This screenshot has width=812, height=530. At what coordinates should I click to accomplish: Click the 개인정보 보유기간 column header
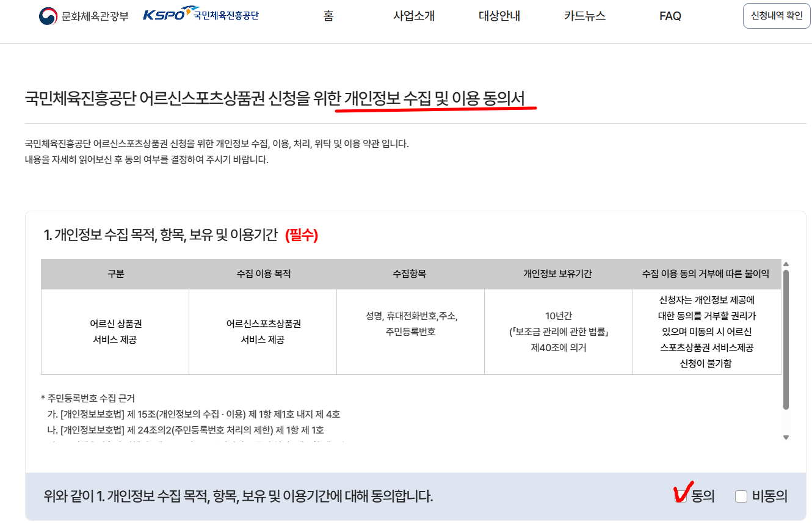point(559,274)
